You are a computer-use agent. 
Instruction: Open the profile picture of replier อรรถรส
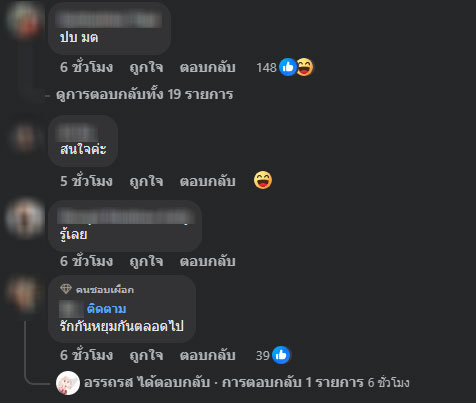tap(68, 383)
